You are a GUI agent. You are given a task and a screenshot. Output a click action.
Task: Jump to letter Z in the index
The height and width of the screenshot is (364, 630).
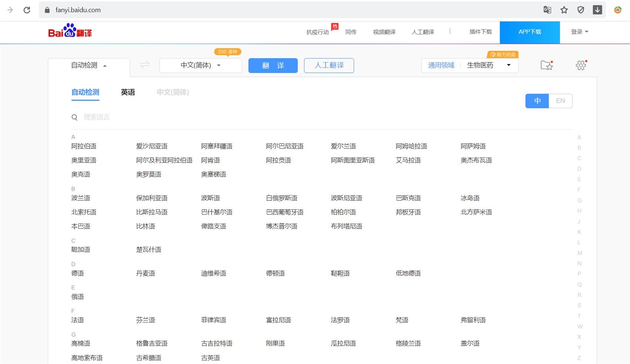[579, 358]
